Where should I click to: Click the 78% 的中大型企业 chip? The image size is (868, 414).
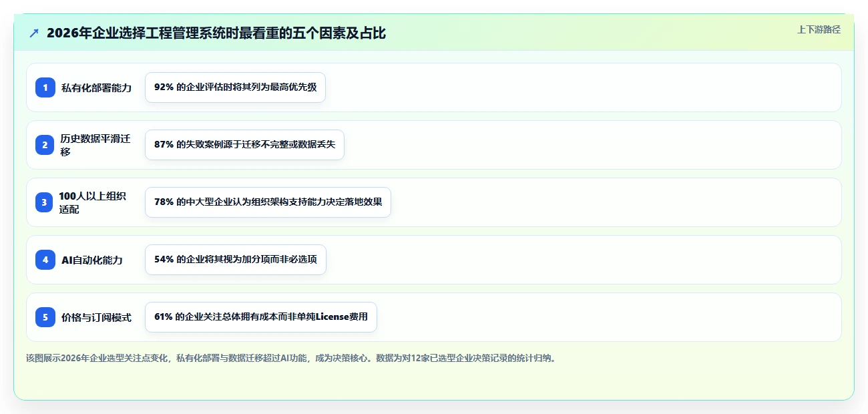pyautogui.click(x=268, y=202)
